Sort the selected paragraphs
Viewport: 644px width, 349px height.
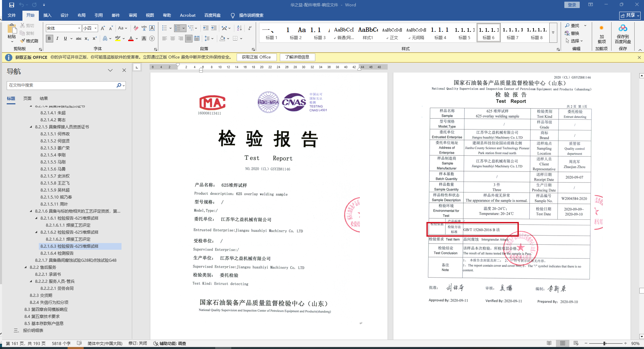[x=239, y=28]
